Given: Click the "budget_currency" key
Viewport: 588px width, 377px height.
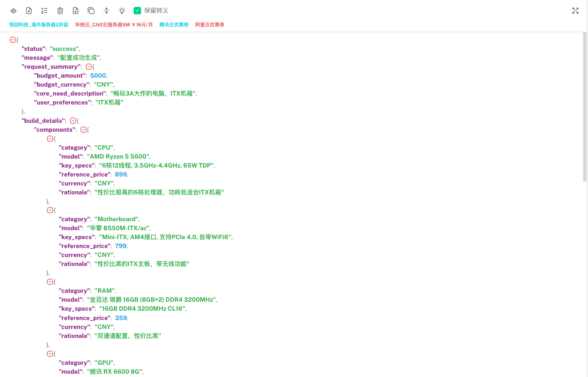Looking at the screenshot, I should click(62, 85).
